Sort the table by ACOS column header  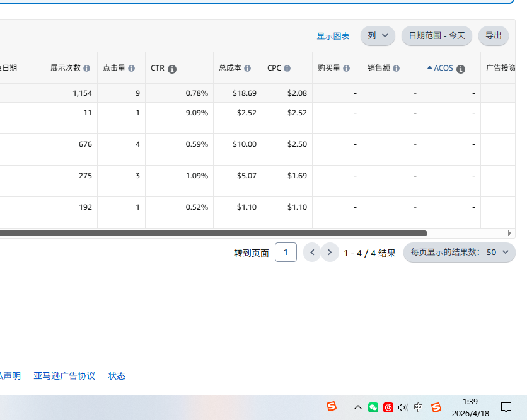point(443,68)
